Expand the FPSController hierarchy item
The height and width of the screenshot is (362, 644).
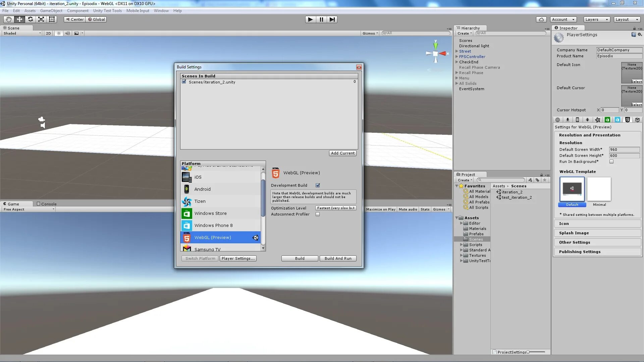457,57
